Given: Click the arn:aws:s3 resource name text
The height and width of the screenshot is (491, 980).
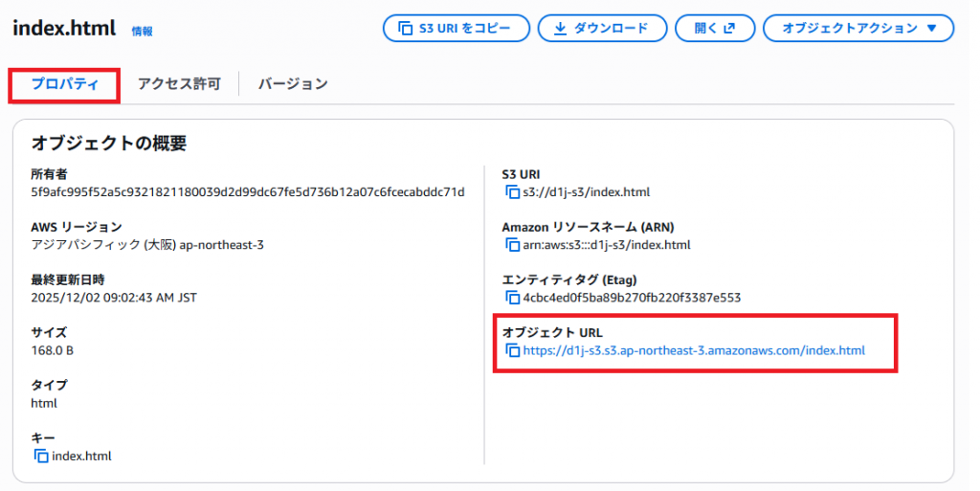Looking at the screenshot, I should (x=607, y=245).
